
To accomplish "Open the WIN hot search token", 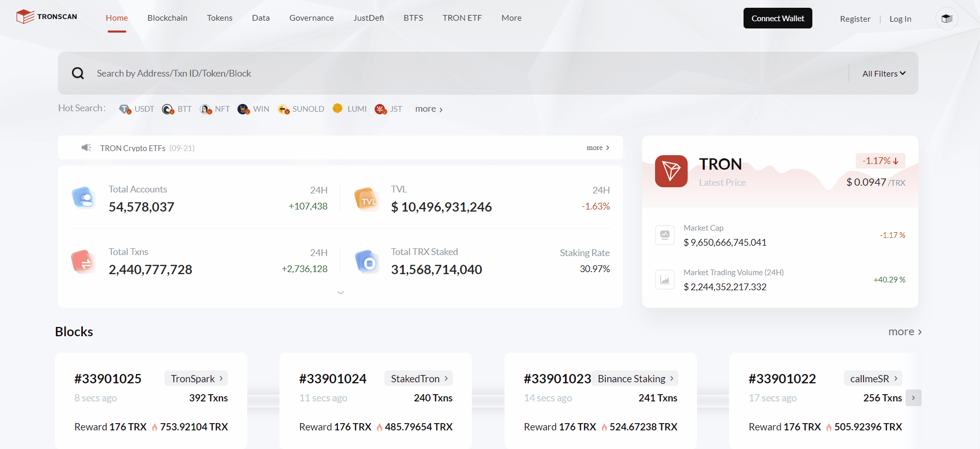I will [x=253, y=109].
